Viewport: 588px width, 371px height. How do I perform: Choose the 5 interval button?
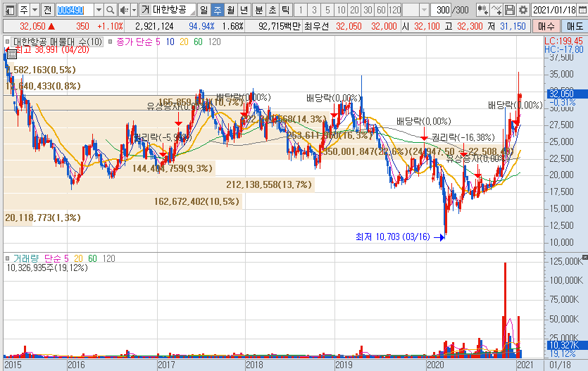pyautogui.click(x=327, y=10)
